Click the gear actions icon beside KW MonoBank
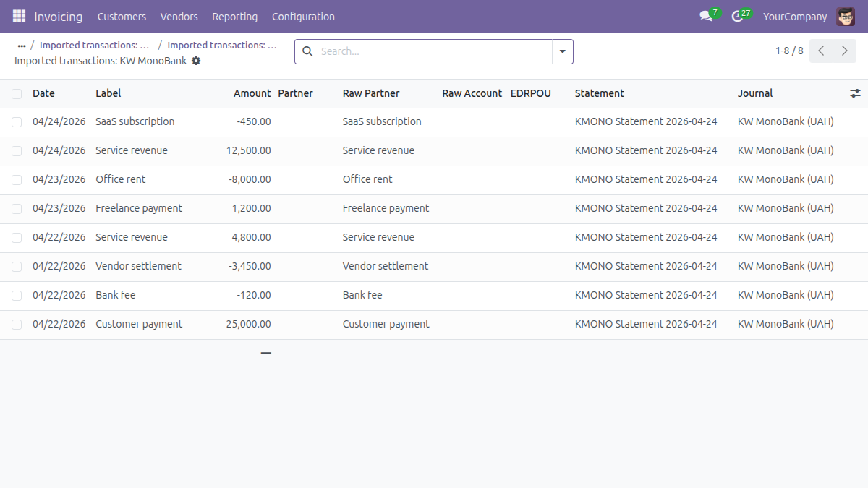The width and height of the screenshot is (868, 488). pyautogui.click(x=196, y=61)
